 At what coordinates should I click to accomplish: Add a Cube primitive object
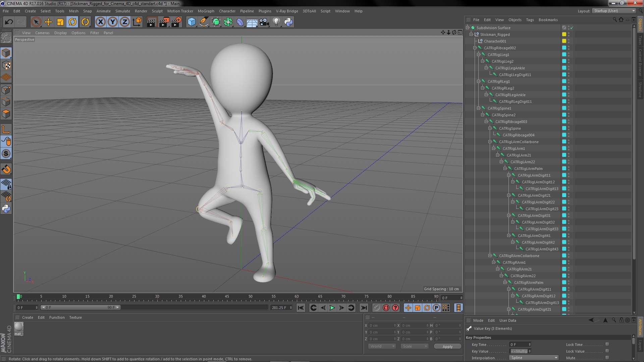click(x=192, y=22)
